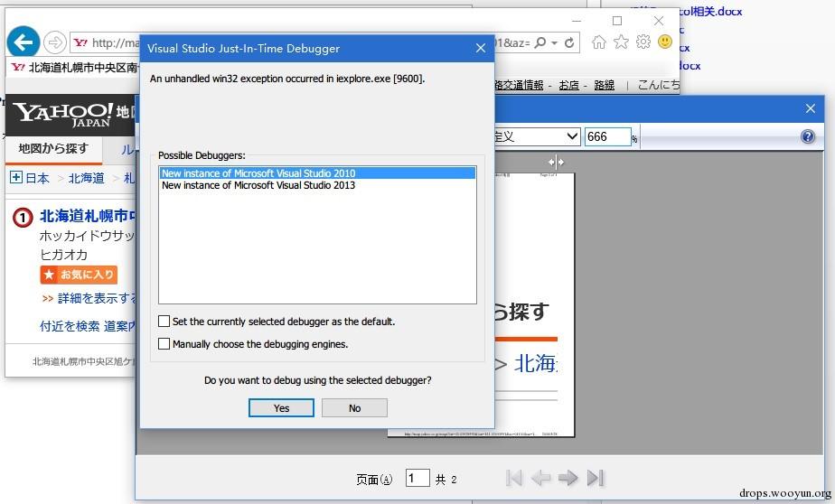The width and height of the screenshot is (835, 504).
Task: Go to next page in print preview
Action: (568, 478)
